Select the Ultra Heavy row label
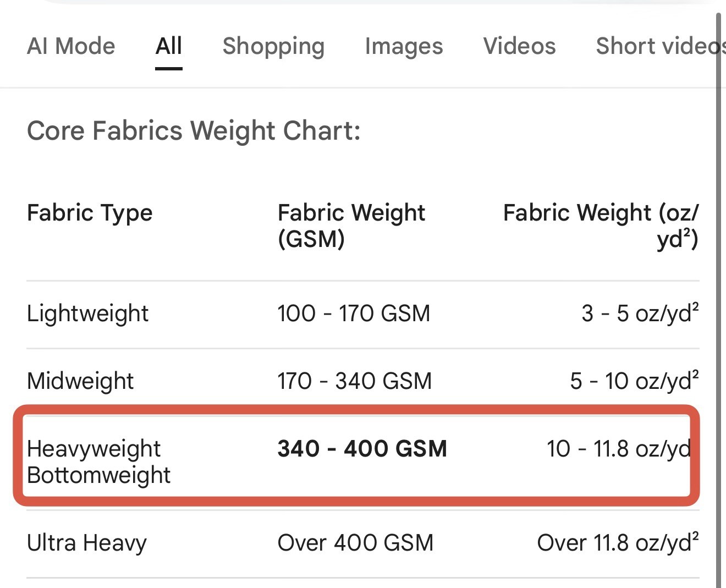726x588 pixels. coord(87,543)
